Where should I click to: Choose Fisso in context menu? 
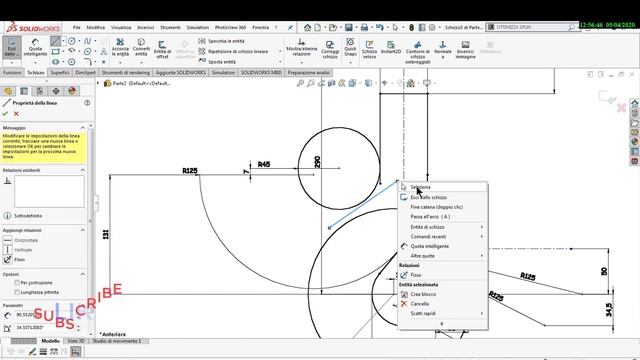[443, 275]
